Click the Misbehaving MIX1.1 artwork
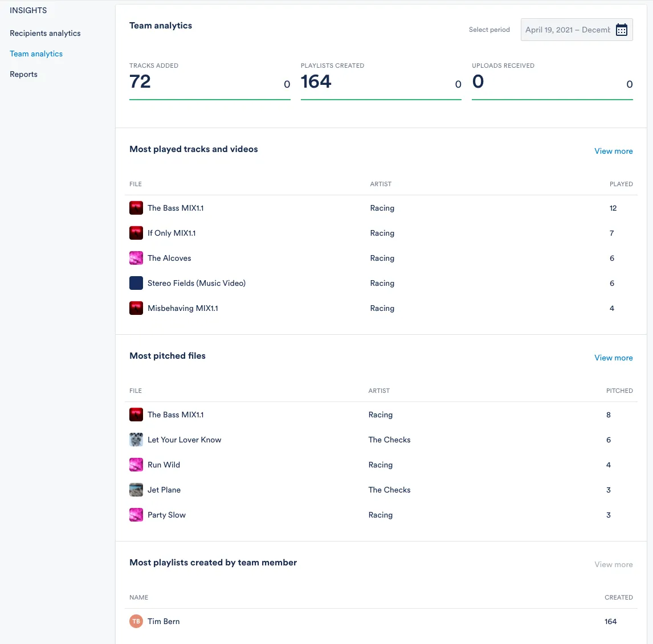The image size is (653, 644). click(x=136, y=308)
